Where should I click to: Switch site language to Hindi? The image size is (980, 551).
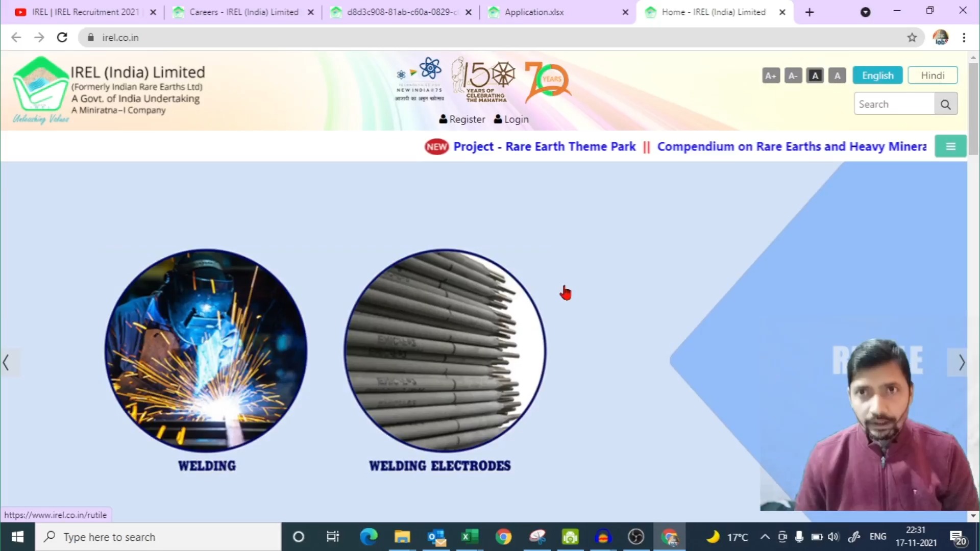click(x=933, y=76)
